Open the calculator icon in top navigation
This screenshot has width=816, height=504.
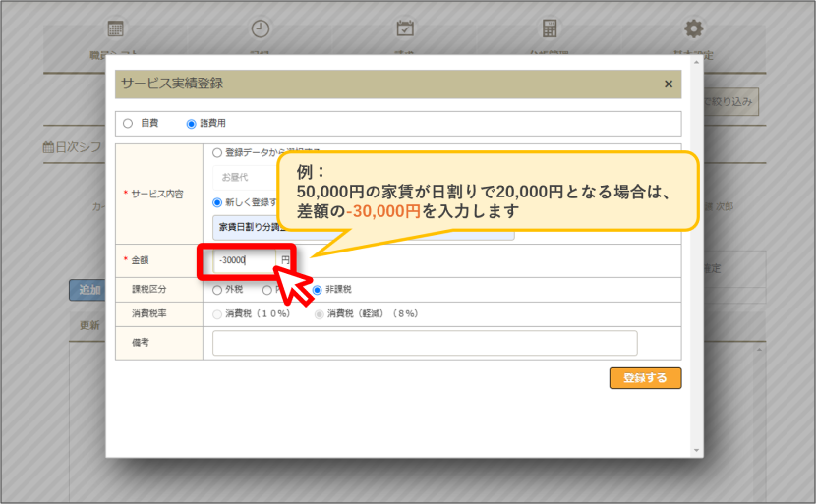(550, 28)
